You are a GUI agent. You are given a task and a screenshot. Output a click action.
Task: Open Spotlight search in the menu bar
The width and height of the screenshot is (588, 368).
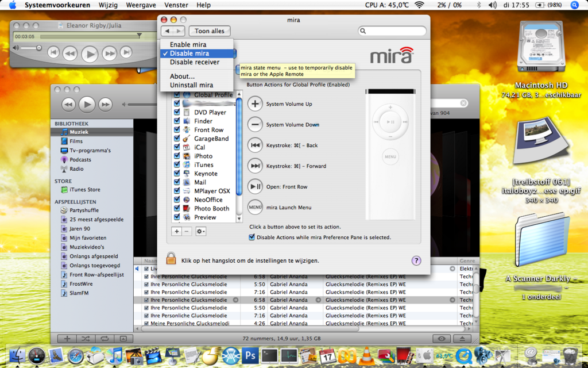pos(574,5)
